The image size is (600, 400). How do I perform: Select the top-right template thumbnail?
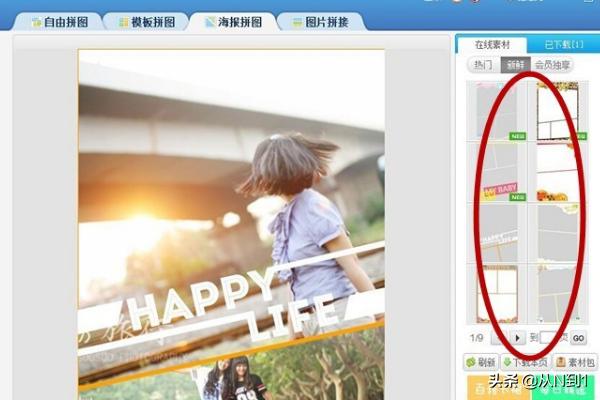click(x=559, y=110)
